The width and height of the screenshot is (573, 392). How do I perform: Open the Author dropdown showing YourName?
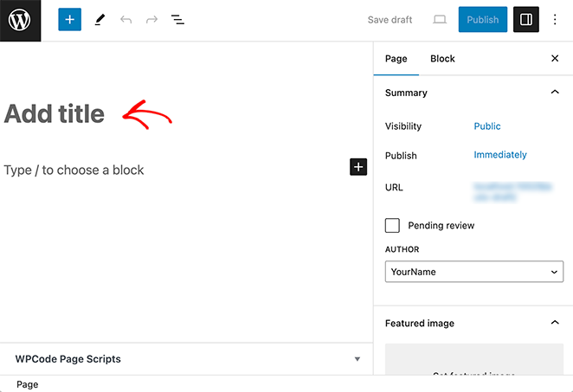(x=473, y=272)
